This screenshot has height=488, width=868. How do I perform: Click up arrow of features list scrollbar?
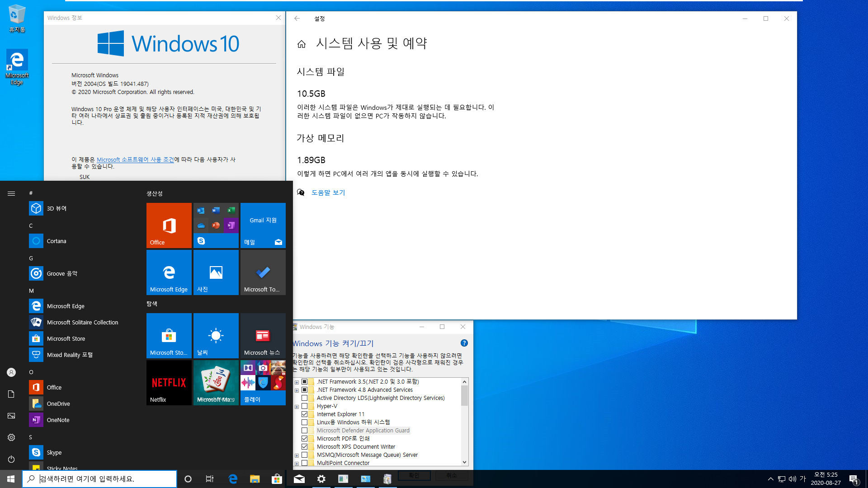pos(464,382)
